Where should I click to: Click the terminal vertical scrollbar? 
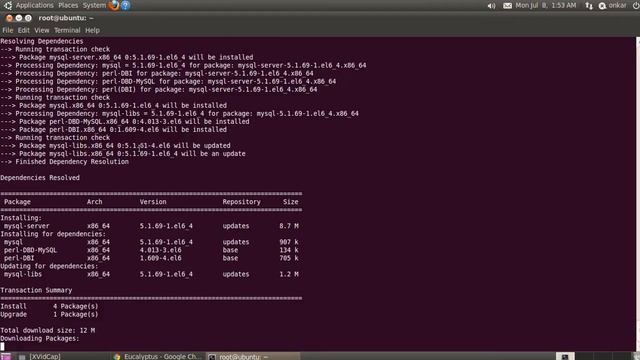click(x=638, y=194)
